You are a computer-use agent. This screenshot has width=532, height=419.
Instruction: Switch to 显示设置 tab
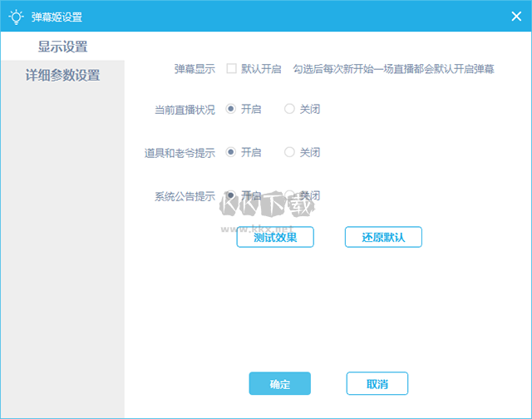62,47
